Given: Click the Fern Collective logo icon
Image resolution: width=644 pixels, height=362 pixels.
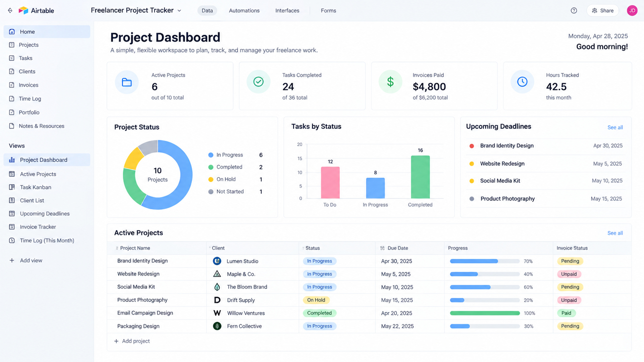Looking at the screenshot, I should pyautogui.click(x=217, y=326).
